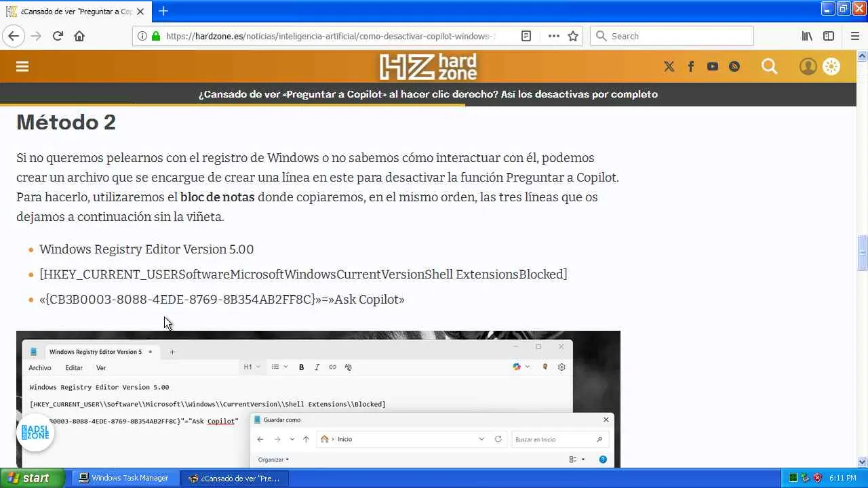This screenshot has width=868, height=488.
Task: Open the HardZone RSS feed
Action: pos(734,66)
